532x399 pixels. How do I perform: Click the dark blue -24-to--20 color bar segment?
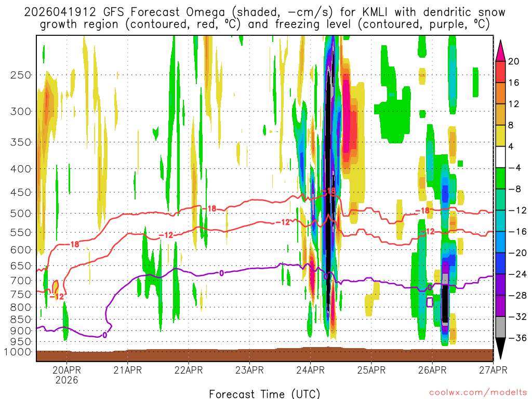(500, 263)
